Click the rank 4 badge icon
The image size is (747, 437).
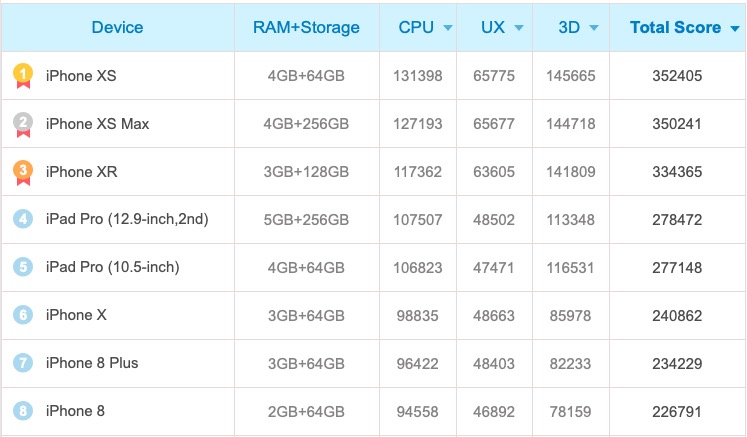tap(23, 219)
